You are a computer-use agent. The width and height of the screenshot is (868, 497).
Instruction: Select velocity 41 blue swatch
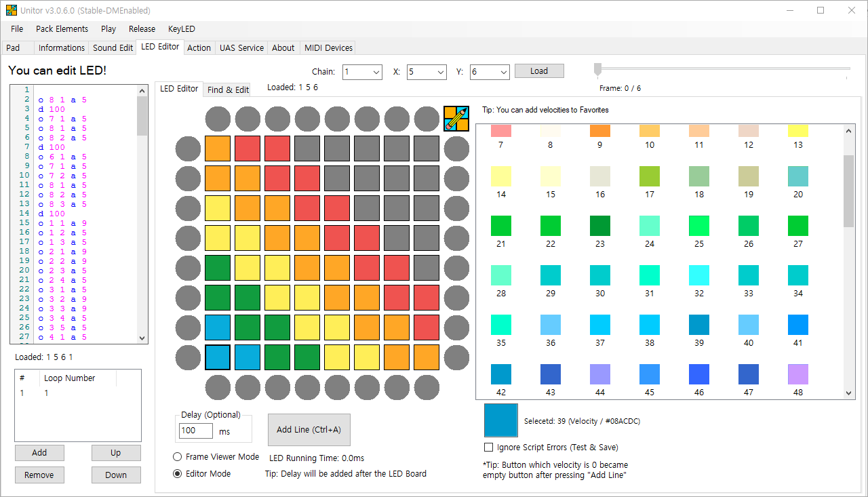(x=798, y=325)
